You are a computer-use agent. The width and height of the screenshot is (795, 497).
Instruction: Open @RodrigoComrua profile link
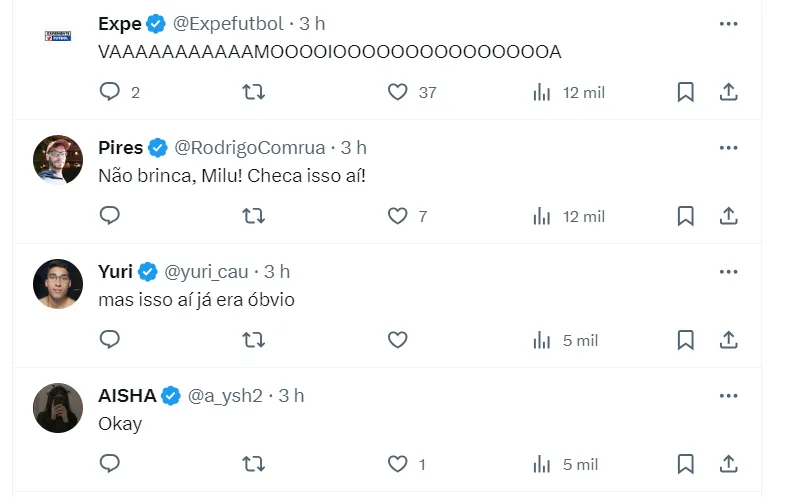point(250,147)
